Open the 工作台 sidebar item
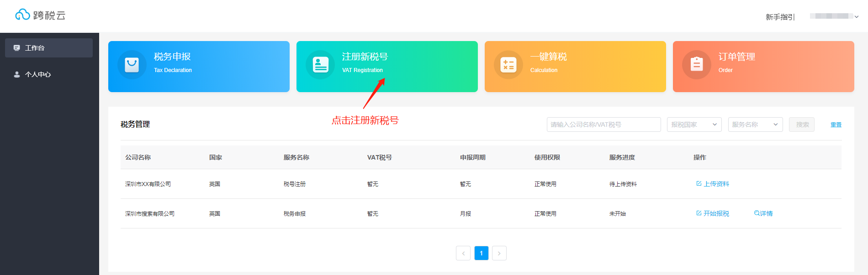 point(49,48)
